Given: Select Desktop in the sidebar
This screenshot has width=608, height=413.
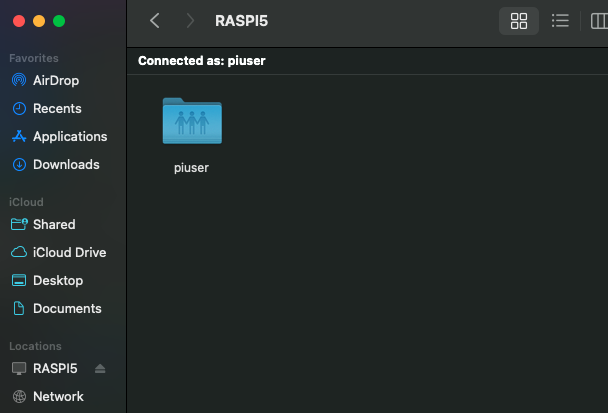Looking at the screenshot, I should pos(57,280).
